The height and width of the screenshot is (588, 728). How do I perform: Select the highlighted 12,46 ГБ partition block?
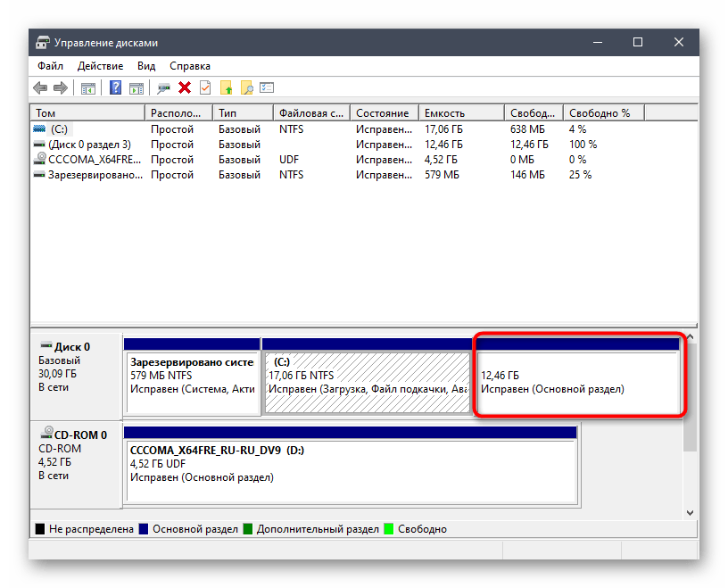point(578,381)
